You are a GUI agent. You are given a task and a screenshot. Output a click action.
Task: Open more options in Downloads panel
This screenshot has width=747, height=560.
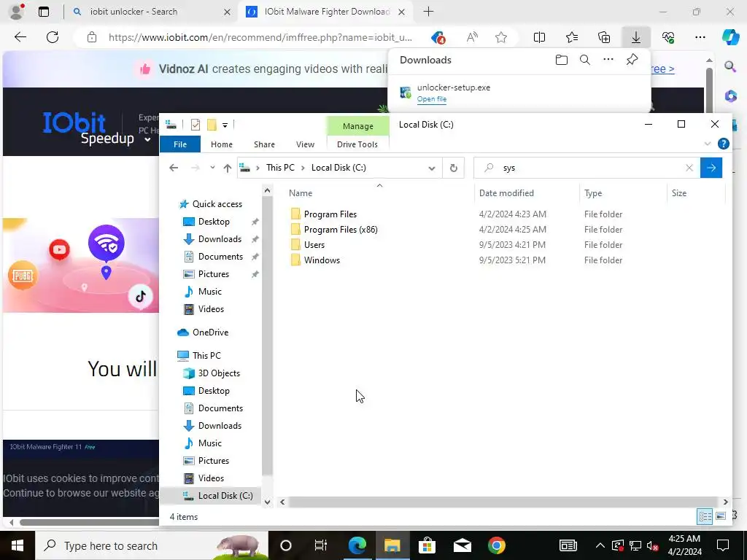pyautogui.click(x=608, y=60)
